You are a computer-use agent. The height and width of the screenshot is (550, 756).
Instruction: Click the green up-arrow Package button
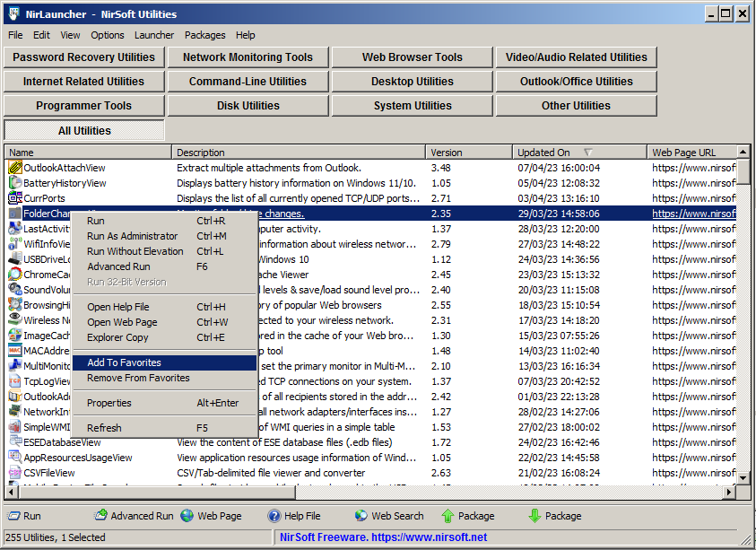[468, 516]
